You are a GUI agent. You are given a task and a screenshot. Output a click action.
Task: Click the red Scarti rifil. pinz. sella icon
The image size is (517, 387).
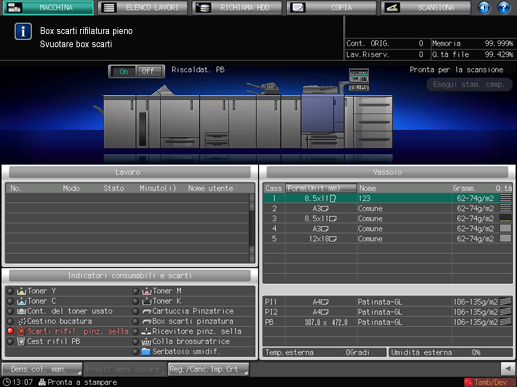point(21,331)
